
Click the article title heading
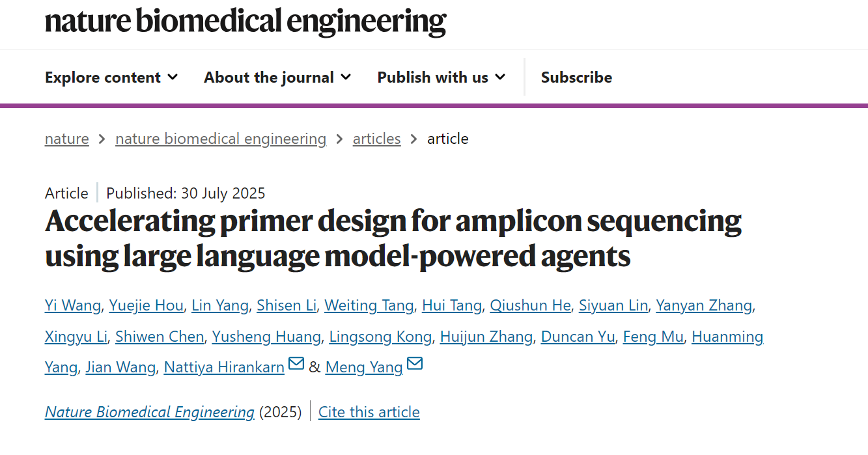tap(393, 239)
